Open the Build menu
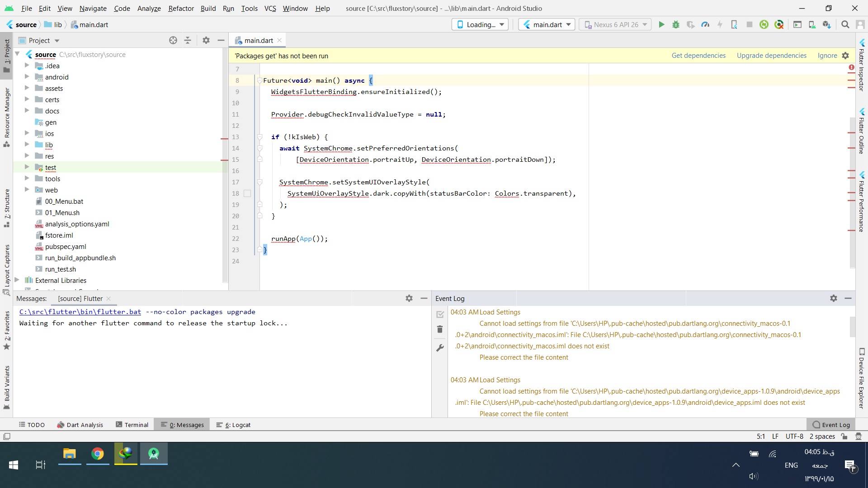The width and height of the screenshot is (868, 488). pos(208,8)
